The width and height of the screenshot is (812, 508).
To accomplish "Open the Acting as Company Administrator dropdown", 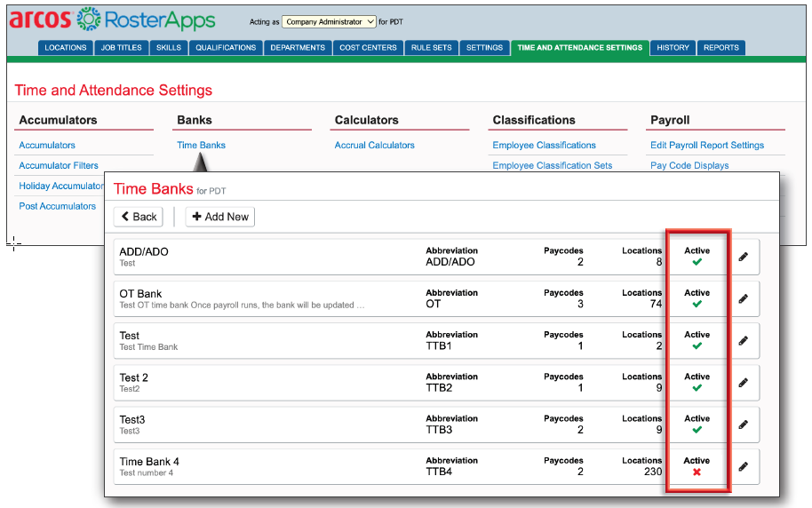I will click(329, 21).
